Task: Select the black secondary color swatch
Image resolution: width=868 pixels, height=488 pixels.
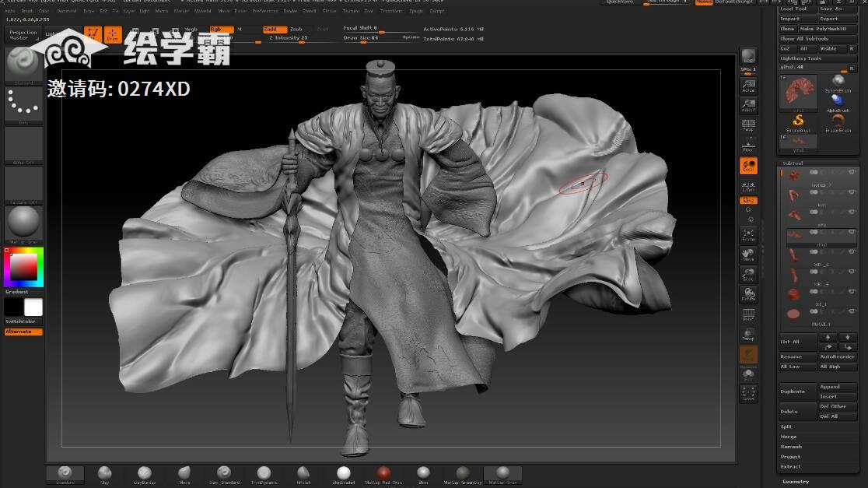Action: [x=14, y=307]
